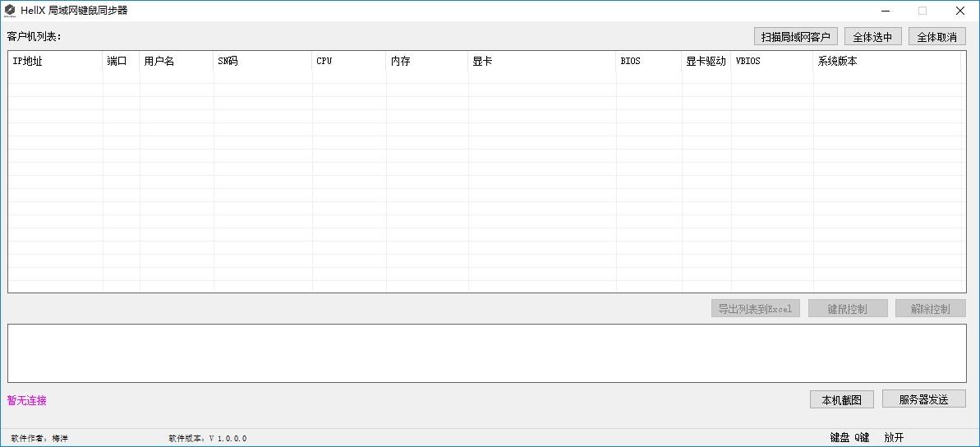Click the 显卡驱动 column header
980x447 pixels.
706,62
